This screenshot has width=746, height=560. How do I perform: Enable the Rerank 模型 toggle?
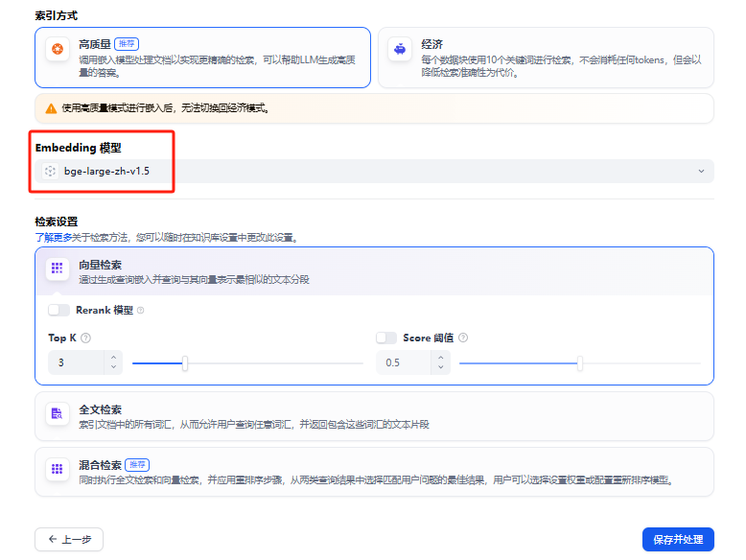(59, 310)
